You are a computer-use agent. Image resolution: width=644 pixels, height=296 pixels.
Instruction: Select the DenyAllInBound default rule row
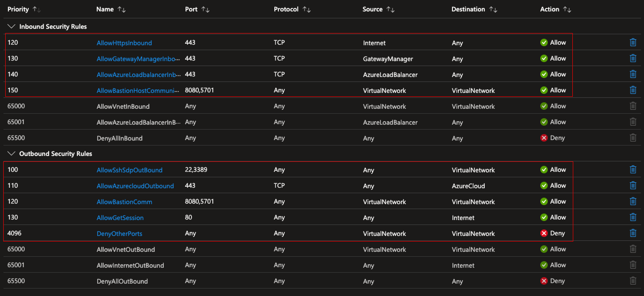click(x=120, y=138)
